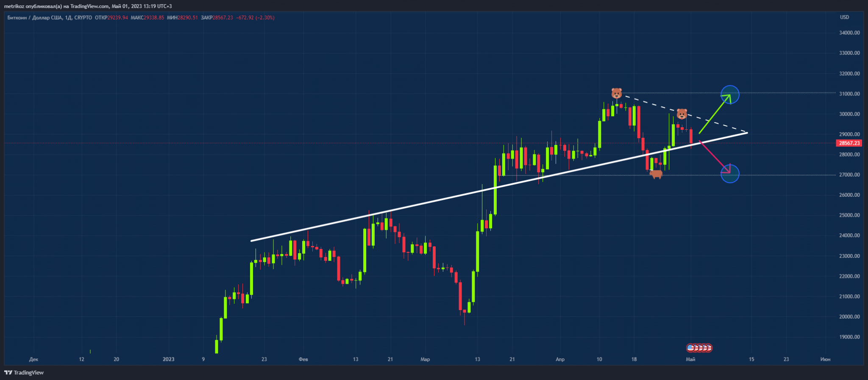Click the МАКС value 29338.85

click(153, 18)
